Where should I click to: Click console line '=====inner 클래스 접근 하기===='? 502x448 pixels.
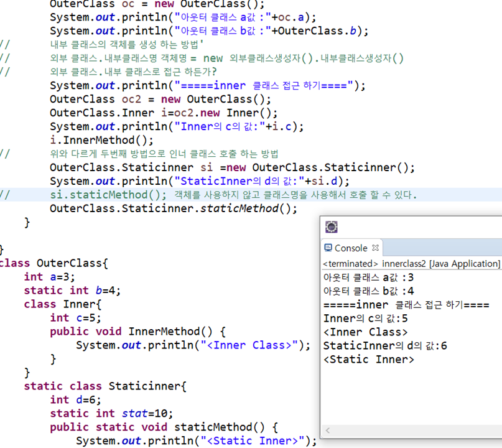coord(406,304)
